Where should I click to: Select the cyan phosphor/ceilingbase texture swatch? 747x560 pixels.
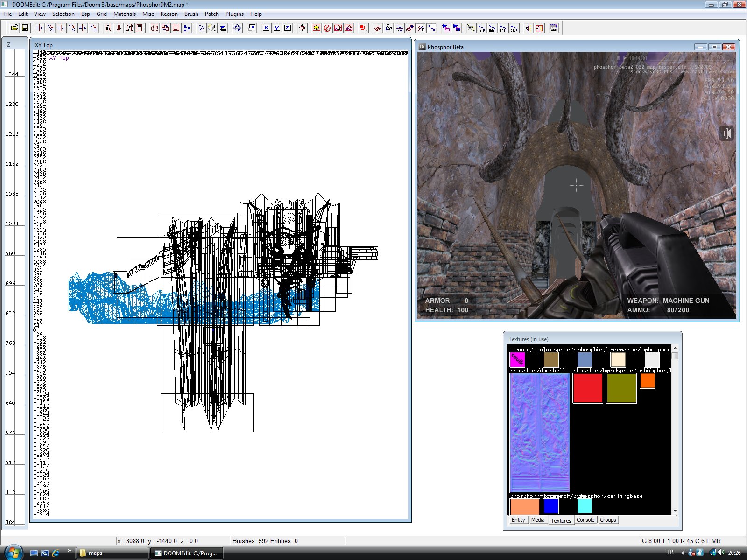click(x=585, y=506)
